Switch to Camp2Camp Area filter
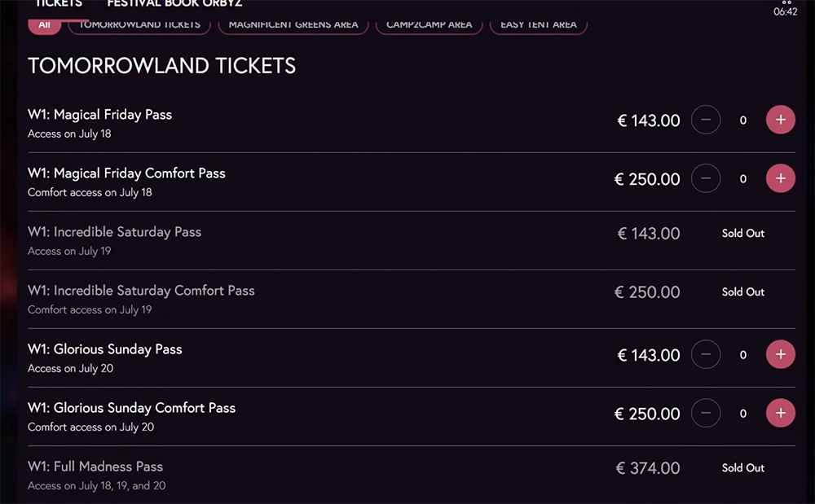815x504 pixels. point(429,24)
